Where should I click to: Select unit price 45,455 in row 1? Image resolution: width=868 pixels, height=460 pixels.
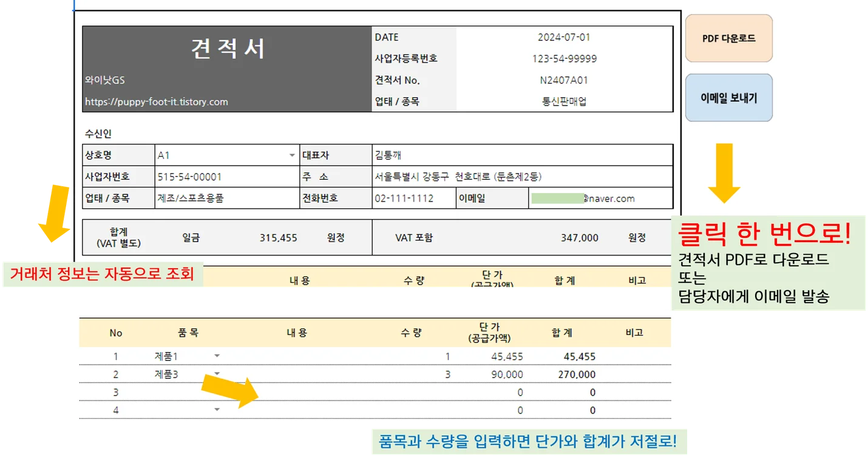point(507,356)
